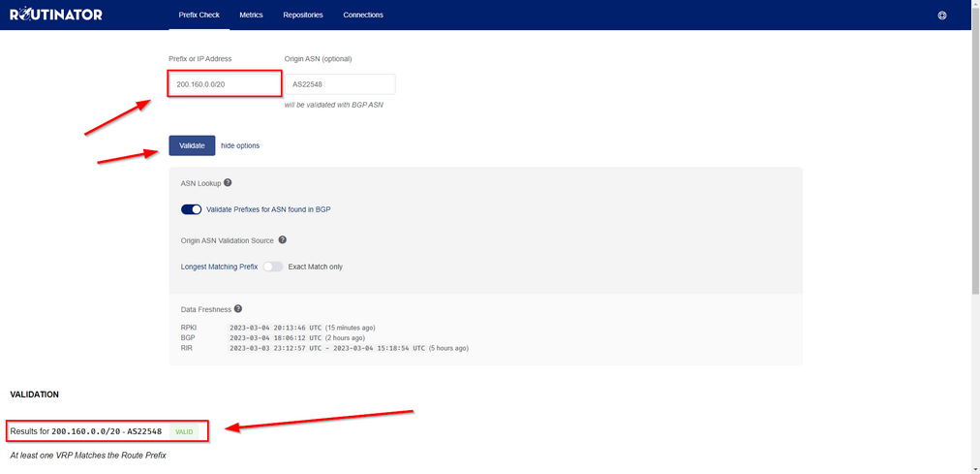Collapse options with hide options link
980x474 pixels.
click(x=240, y=145)
